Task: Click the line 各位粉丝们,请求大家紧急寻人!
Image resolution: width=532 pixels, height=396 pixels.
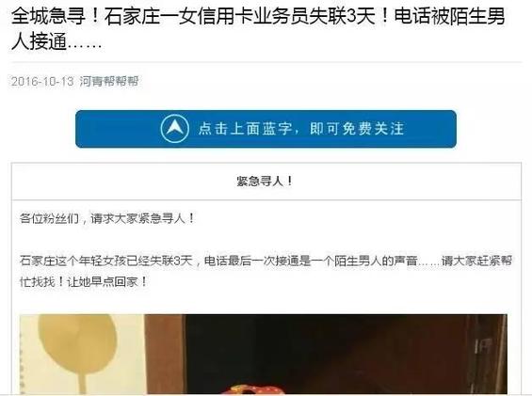Action: click(107, 218)
